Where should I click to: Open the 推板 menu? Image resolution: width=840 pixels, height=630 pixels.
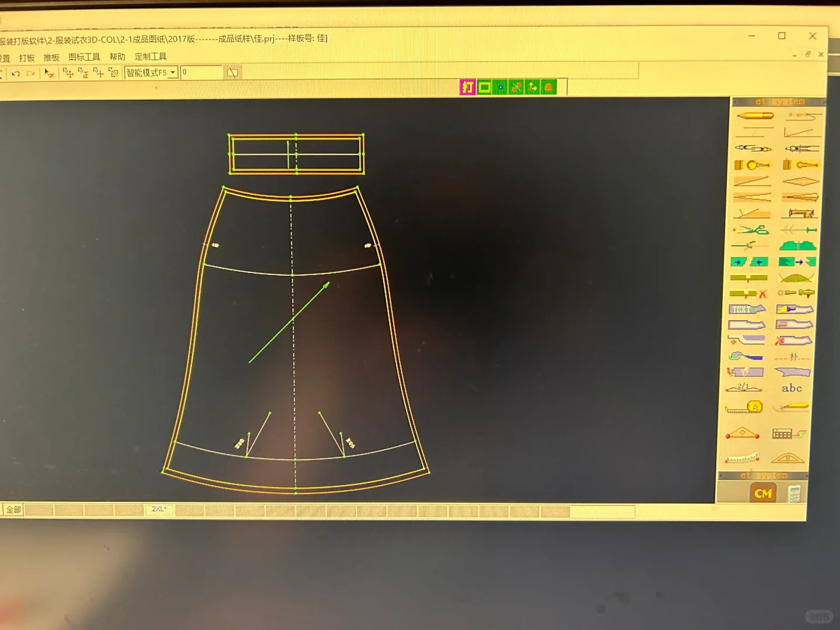point(51,57)
